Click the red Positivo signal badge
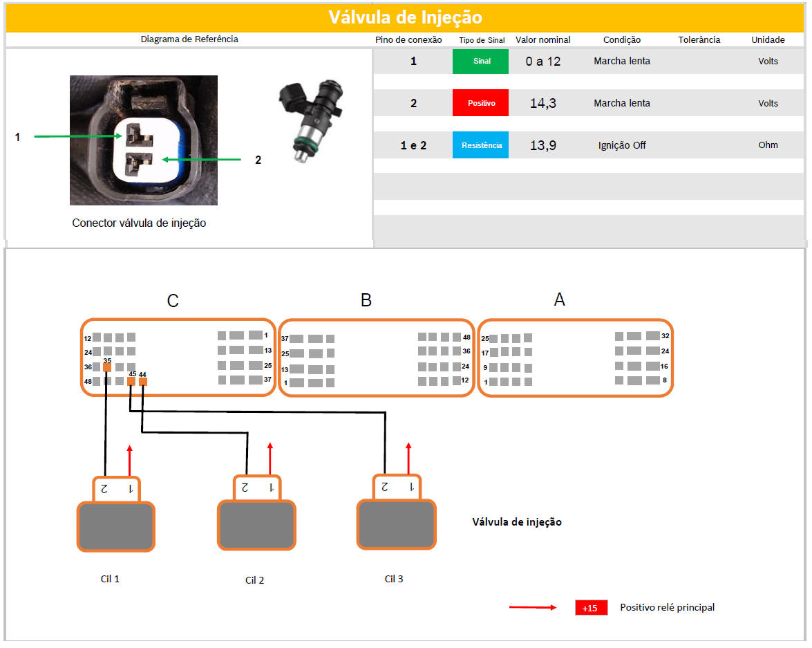This screenshot has height=648, width=812. tap(480, 103)
